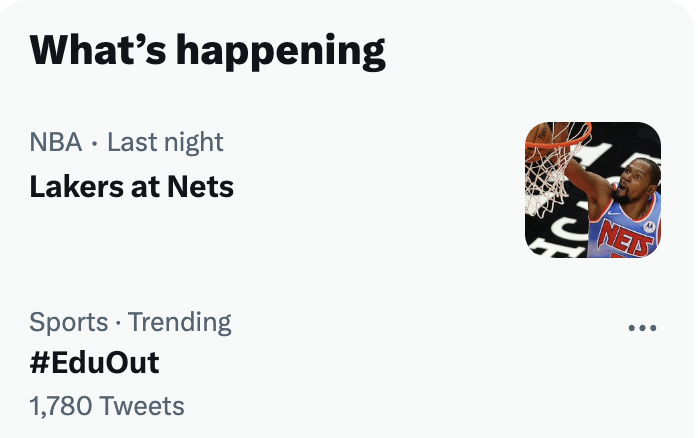Image resolution: width=698 pixels, height=438 pixels.
Task: Click the word What's in the heading
Action: 98,49
